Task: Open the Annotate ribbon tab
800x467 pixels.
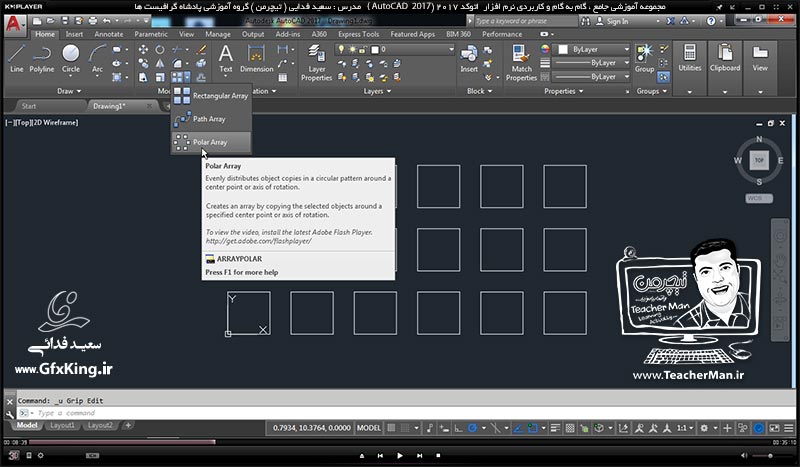Action: point(109,34)
